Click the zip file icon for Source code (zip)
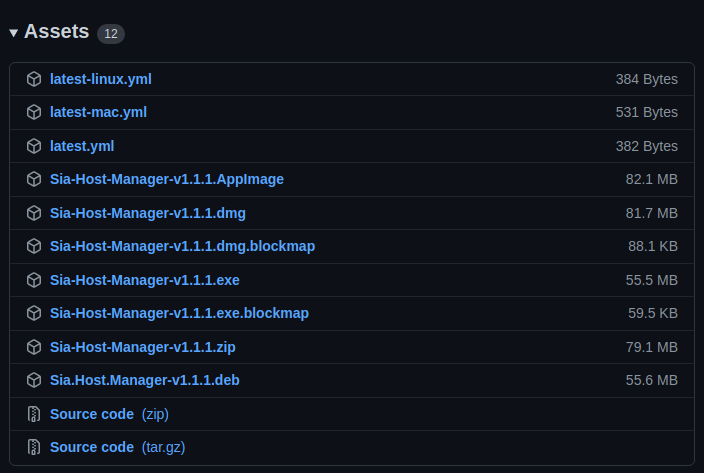 tap(34, 414)
